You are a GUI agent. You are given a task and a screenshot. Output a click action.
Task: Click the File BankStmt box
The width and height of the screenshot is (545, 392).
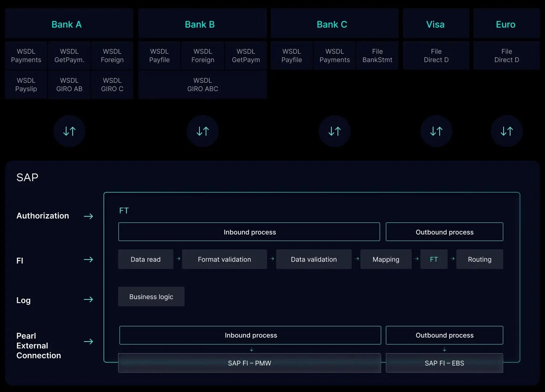378,55
